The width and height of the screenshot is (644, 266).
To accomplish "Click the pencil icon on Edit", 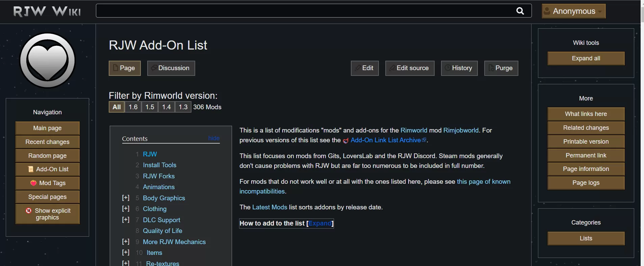I will [358, 68].
